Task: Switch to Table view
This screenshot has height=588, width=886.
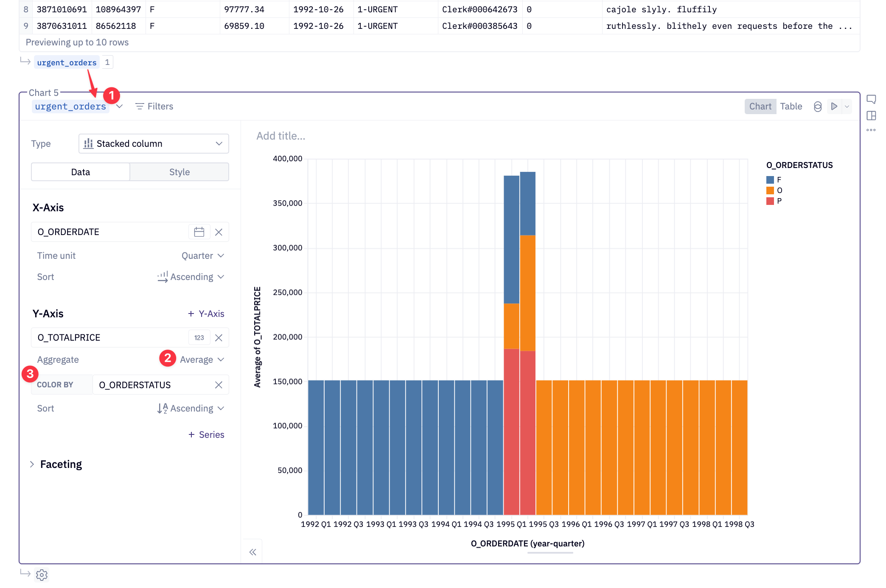Action: (791, 106)
